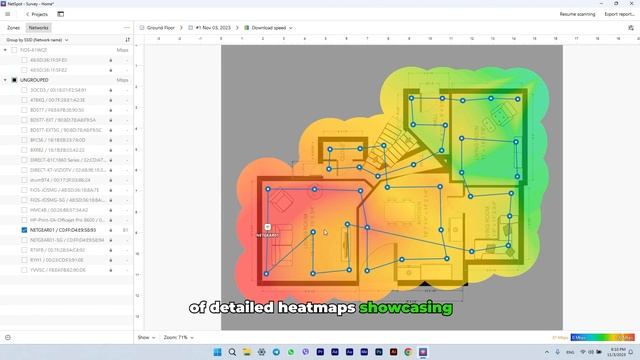Collapse the UNGROUPED group
640x360 pixels.
coord(5,80)
